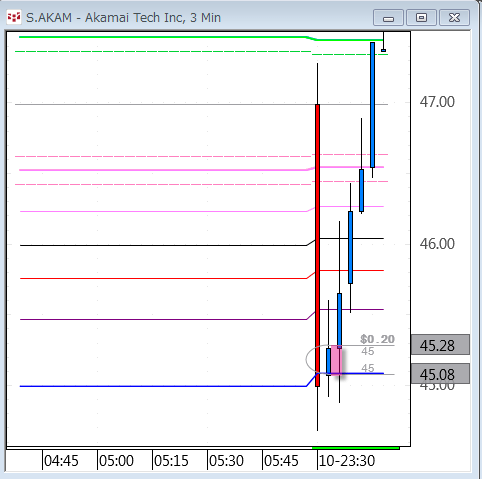
Task: Click the 04:45 time axis label
Action: click(x=61, y=461)
